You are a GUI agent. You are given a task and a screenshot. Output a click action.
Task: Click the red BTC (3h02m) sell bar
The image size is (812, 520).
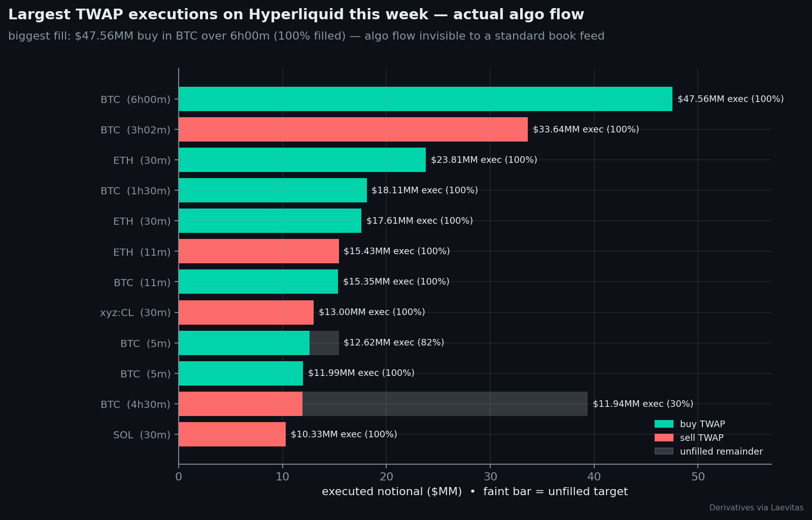[x=353, y=129]
